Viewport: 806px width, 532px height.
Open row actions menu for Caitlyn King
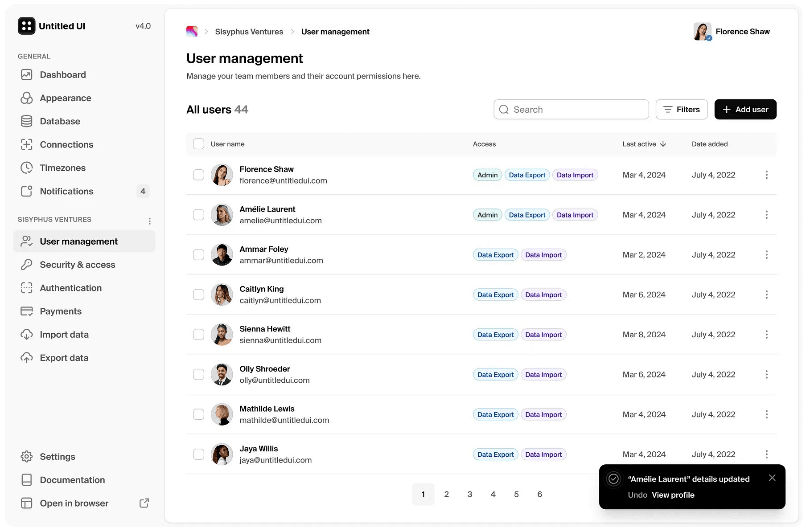click(x=766, y=295)
